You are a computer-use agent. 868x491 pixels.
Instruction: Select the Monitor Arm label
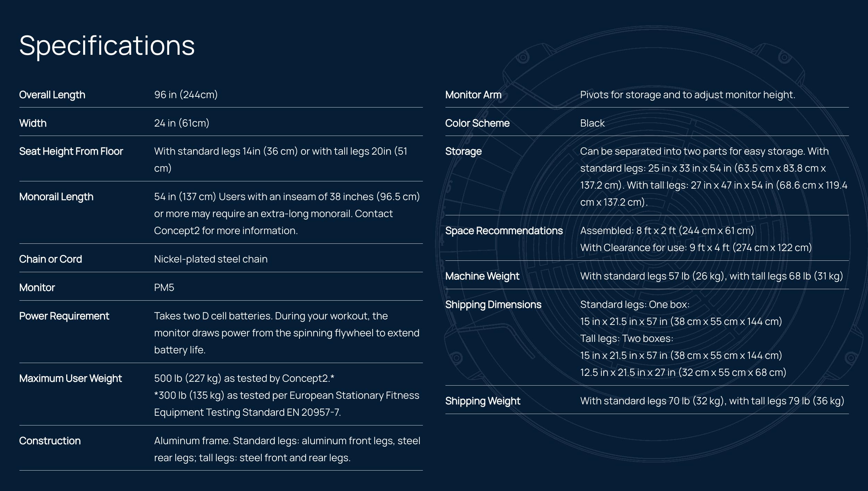point(473,95)
